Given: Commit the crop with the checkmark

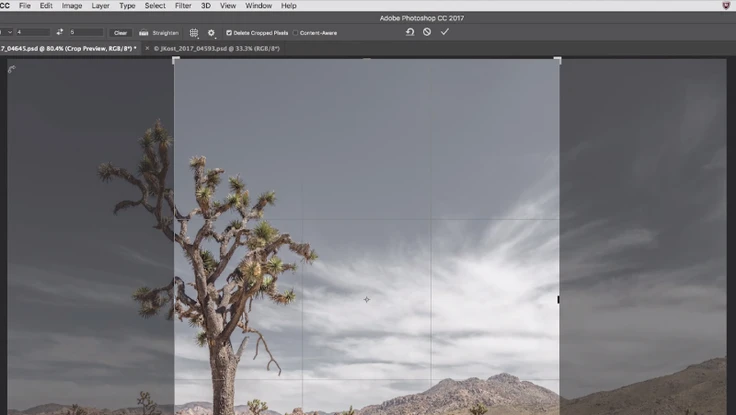Looking at the screenshot, I should click(x=445, y=31).
